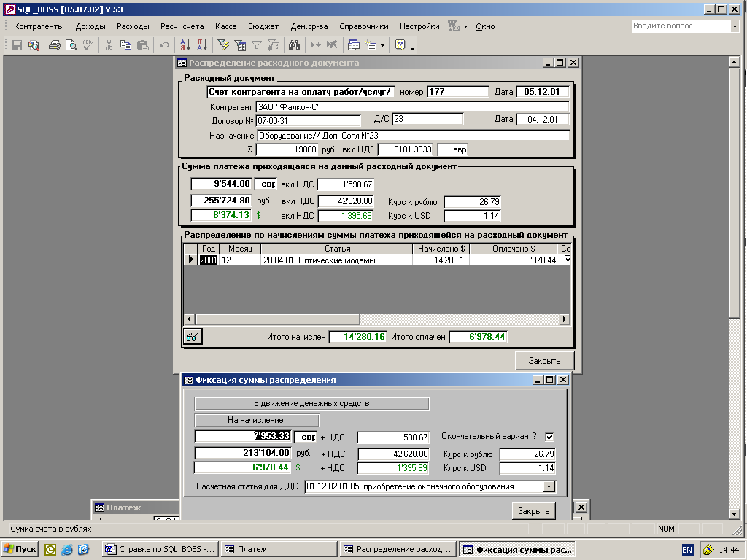
Task: Click Filter by Selection icon
Action: click(x=223, y=45)
